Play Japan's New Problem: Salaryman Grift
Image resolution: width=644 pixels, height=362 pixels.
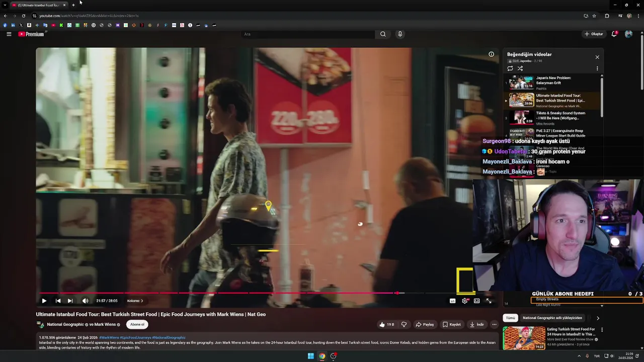point(551,83)
